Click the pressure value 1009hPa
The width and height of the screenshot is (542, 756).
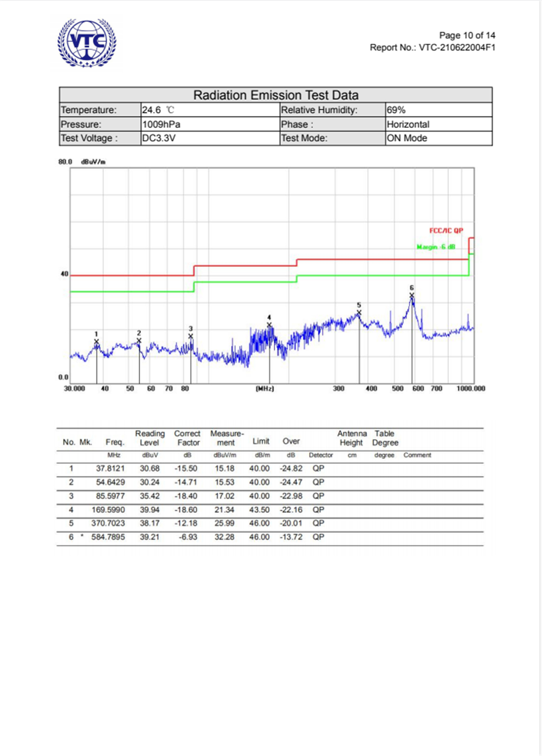(161, 124)
